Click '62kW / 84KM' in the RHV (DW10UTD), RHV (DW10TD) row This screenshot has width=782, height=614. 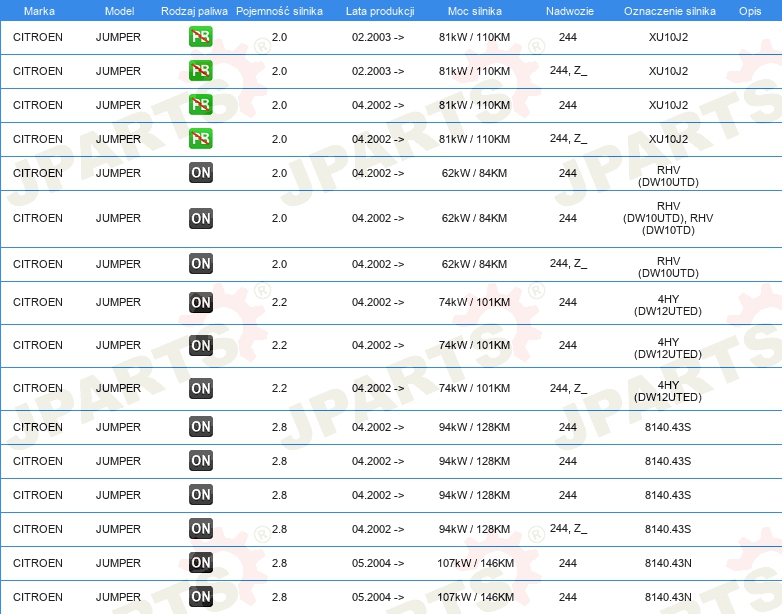pyautogui.click(x=474, y=218)
